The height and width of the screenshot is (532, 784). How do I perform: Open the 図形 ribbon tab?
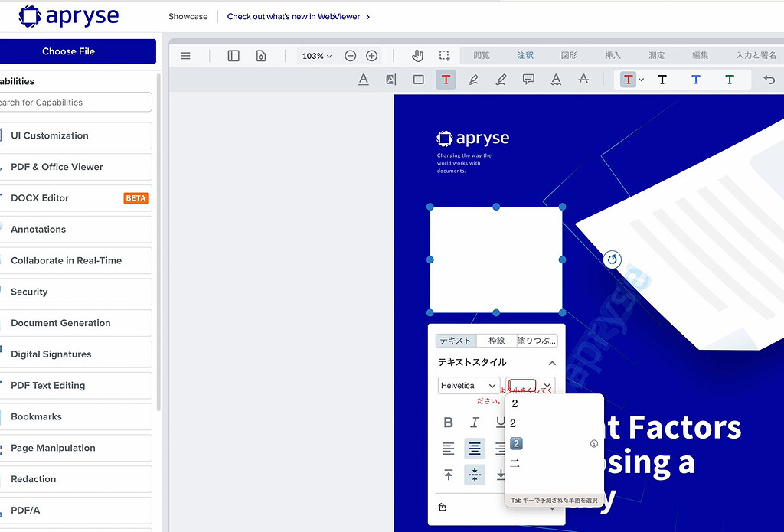click(x=569, y=56)
